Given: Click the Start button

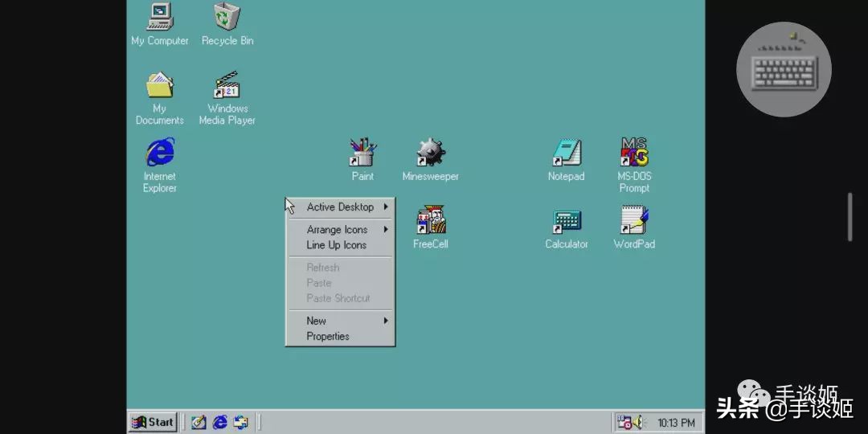Looking at the screenshot, I should pyautogui.click(x=153, y=422).
